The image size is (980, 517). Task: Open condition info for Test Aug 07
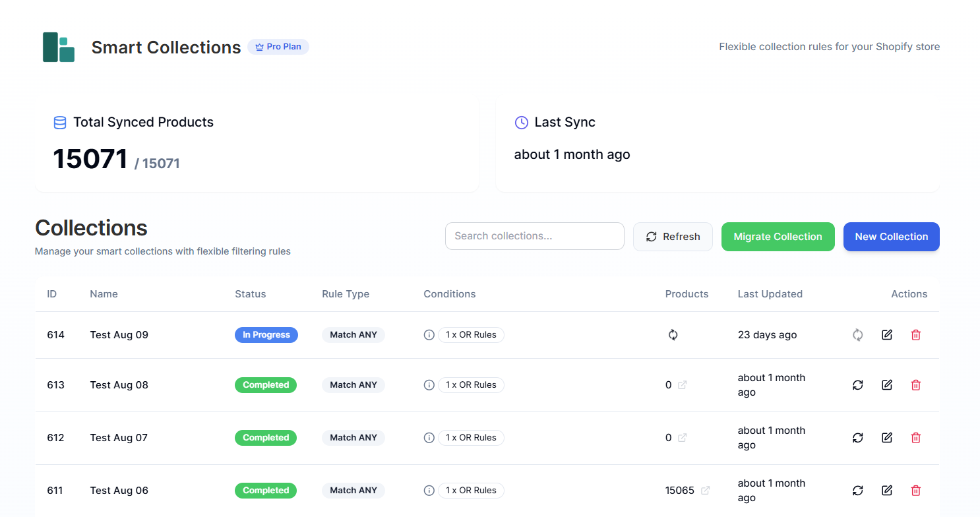tap(429, 437)
